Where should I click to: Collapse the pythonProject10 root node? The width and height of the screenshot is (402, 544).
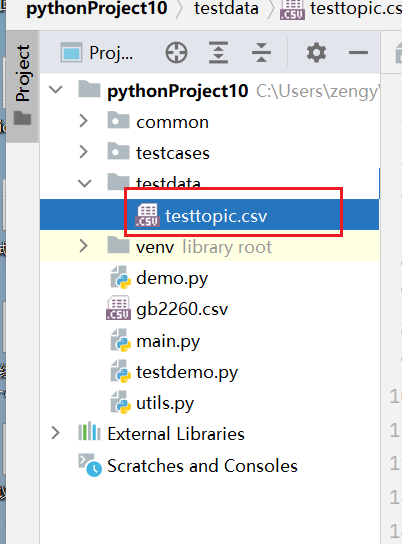pyautogui.click(x=55, y=90)
